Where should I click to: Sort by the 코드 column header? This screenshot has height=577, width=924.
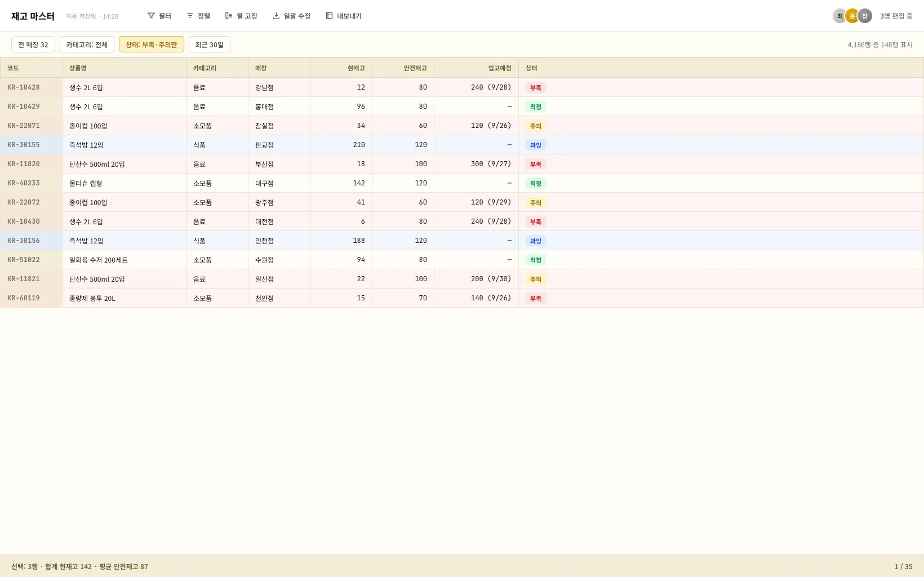[31, 68]
